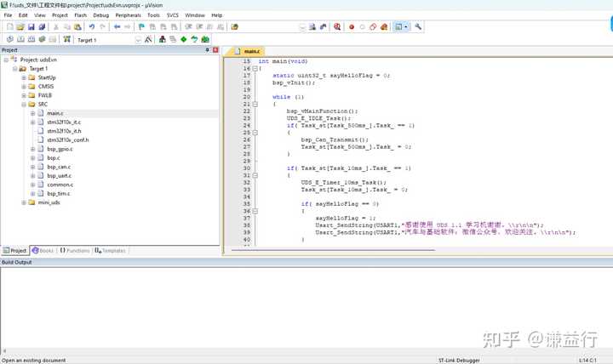613x364 pixels.
Task: Collapse the SRC folder in project tree
Action: click(24, 105)
